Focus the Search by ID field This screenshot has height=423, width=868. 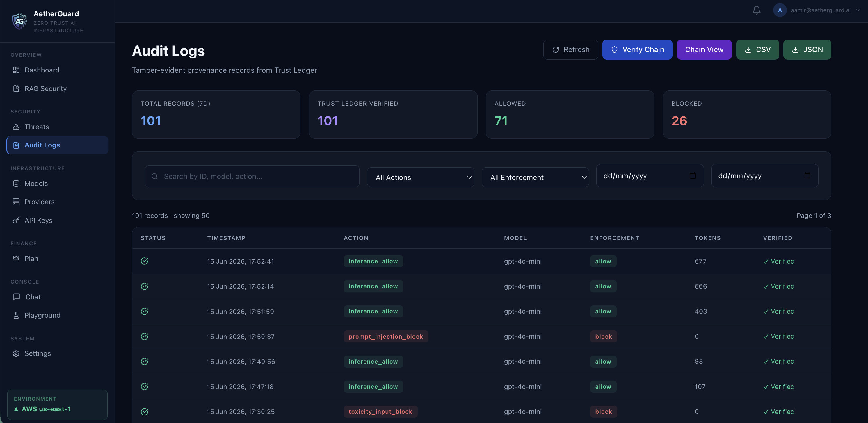click(x=252, y=176)
